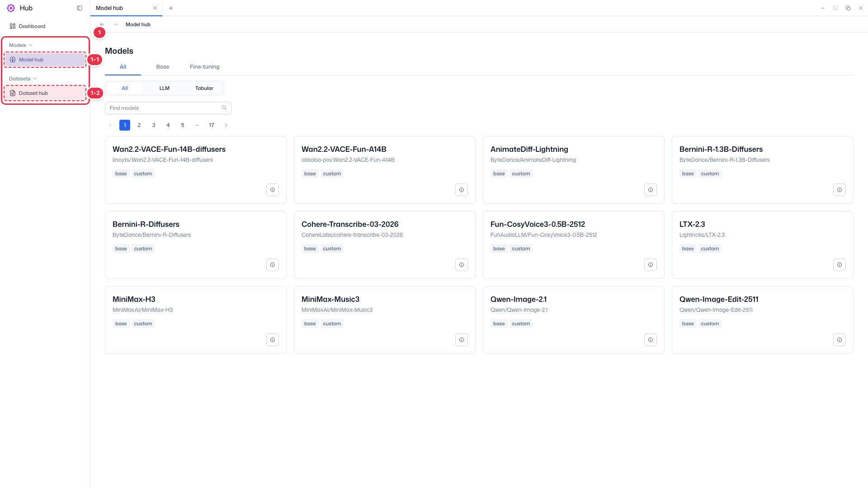Open info for Fun-CosyVoice3-0.5B-2512

651,265
